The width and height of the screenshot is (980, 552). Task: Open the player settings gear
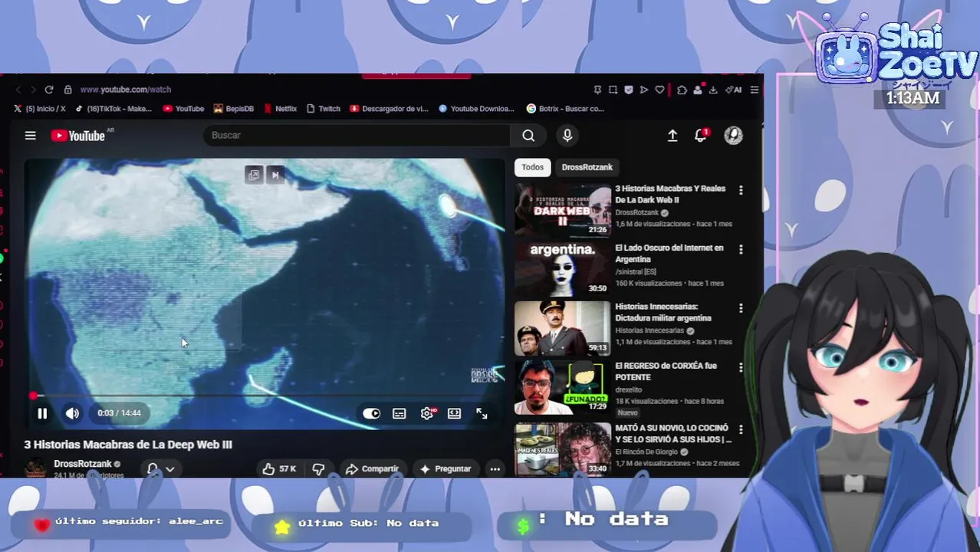pos(427,413)
